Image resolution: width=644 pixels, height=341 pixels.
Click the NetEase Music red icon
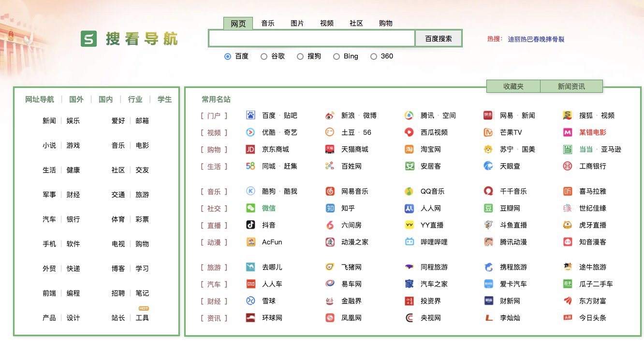pos(330,191)
